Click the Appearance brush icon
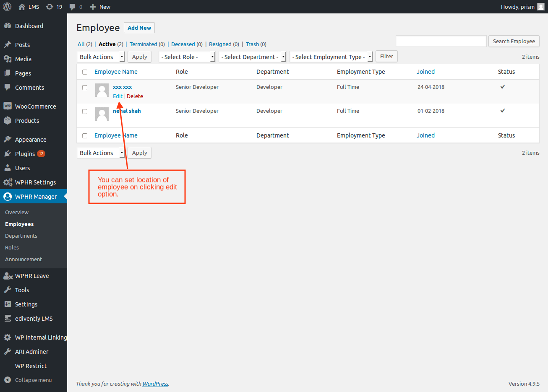Screen dimensions: 548x392 (x=8, y=139)
